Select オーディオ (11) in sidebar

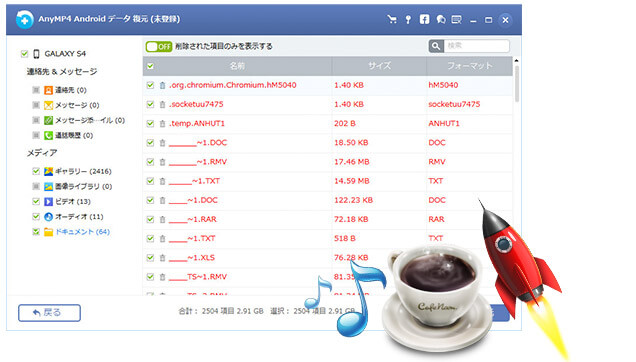[x=79, y=217]
